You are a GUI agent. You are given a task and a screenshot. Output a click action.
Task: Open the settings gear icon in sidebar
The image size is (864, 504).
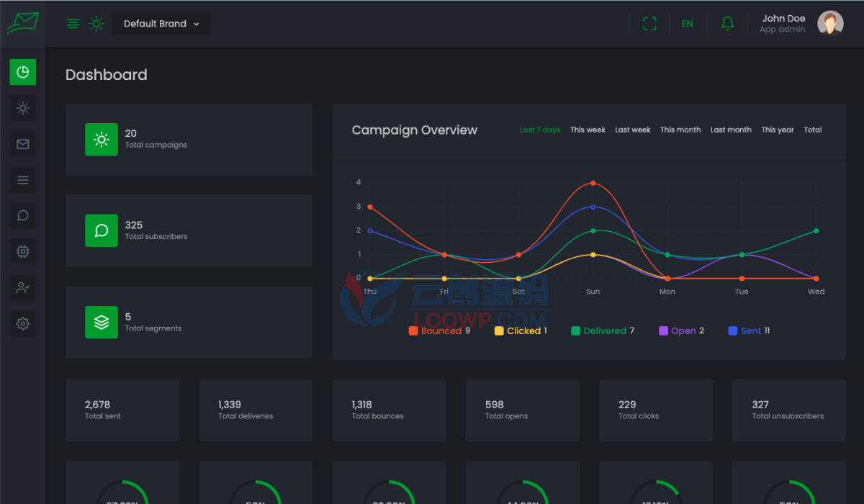tap(22, 323)
